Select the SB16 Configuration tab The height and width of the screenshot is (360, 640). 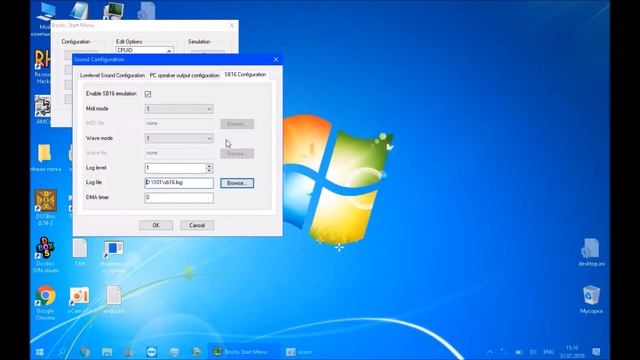click(245, 75)
